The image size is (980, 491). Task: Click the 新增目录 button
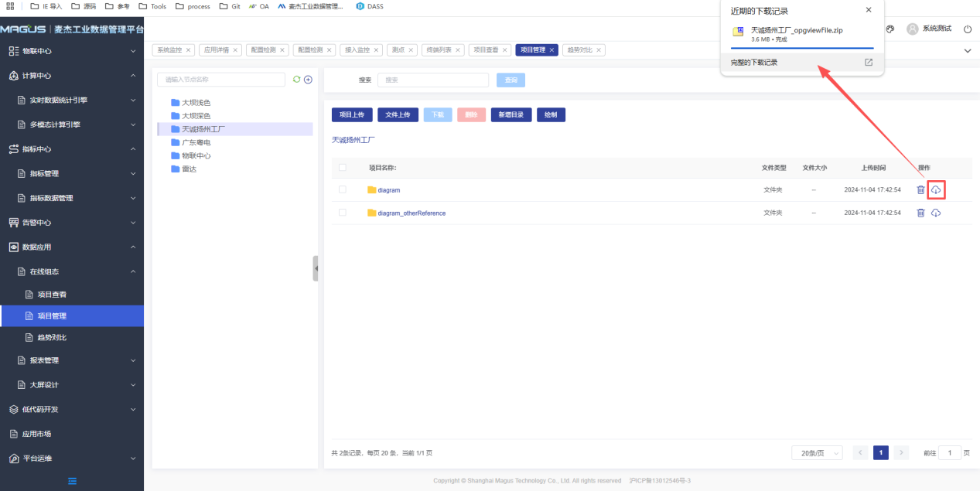(x=510, y=115)
